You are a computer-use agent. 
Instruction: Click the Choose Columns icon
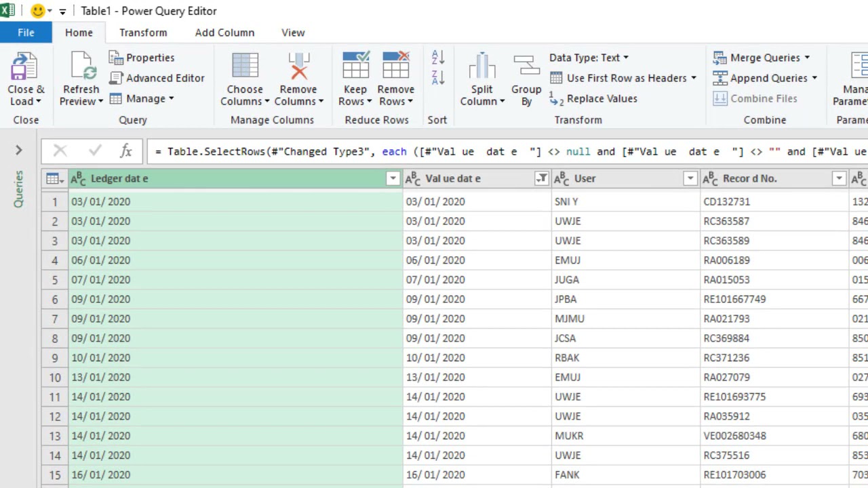pyautogui.click(x=245, y=66)
